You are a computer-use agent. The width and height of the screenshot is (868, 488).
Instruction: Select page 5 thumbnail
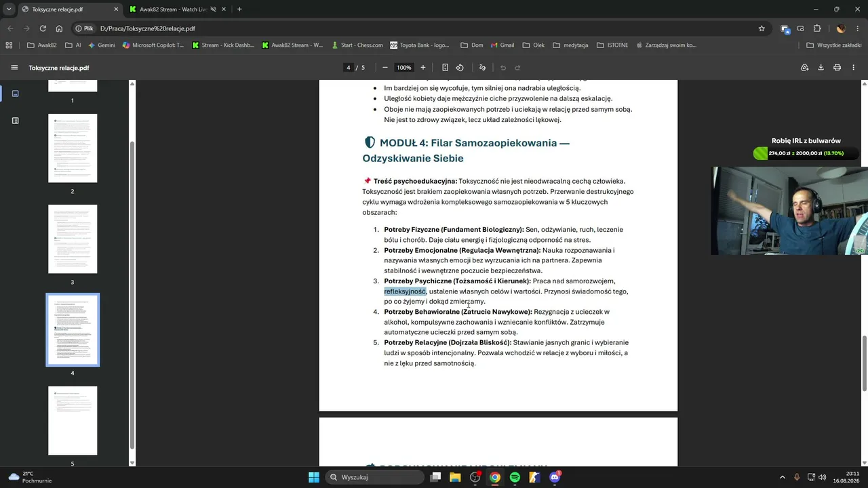[x=73, y=421]
